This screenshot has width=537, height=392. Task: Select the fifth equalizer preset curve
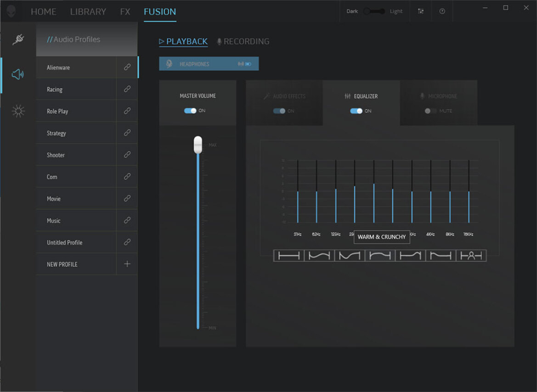click(410, 256)
